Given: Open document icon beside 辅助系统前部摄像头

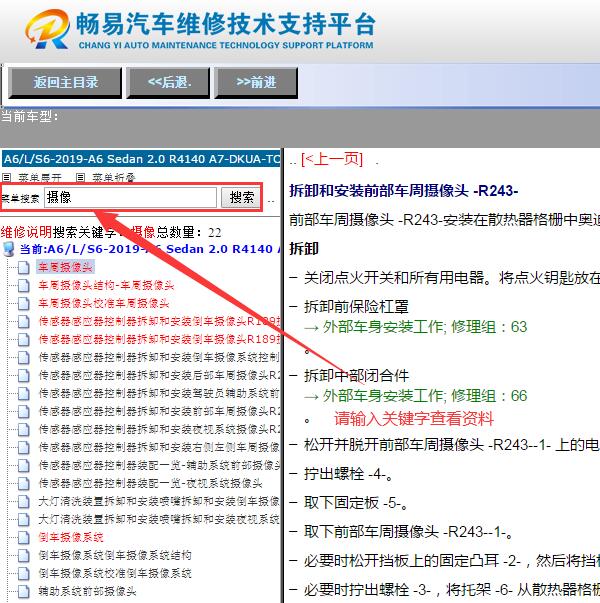Looking at the screenshot, I should coord(23,591).
